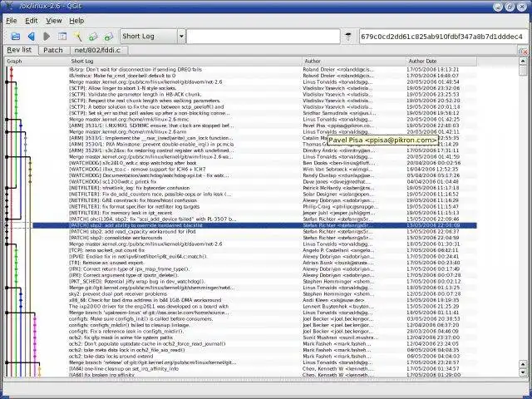
Task: Open the Edit menu
Action: click(x=32, y=21)
